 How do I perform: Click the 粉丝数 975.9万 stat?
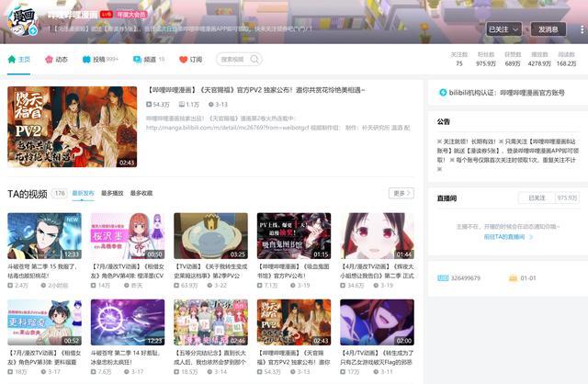pos(486,59)
